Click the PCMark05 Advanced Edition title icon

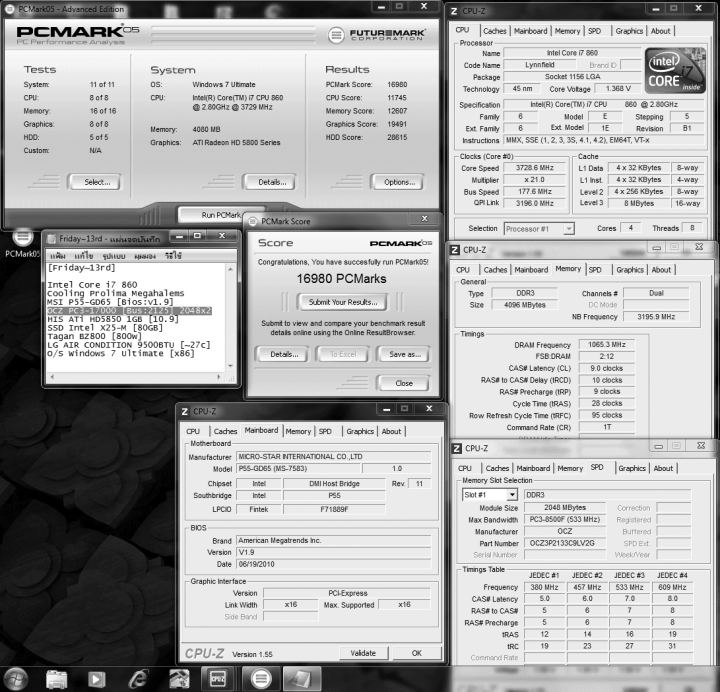(x=10, y=9)
